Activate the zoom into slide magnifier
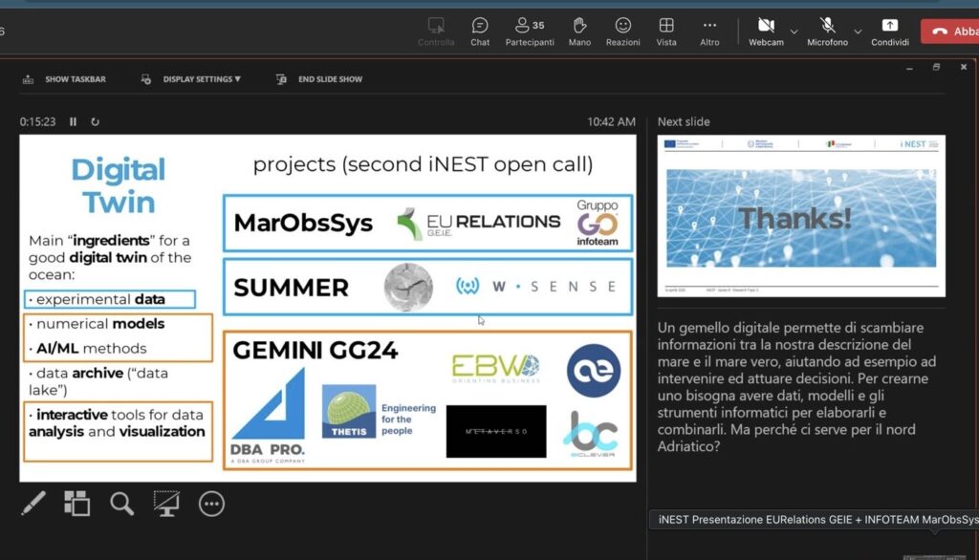The height and width of the screenshot is (560, 979). point(121,504)
